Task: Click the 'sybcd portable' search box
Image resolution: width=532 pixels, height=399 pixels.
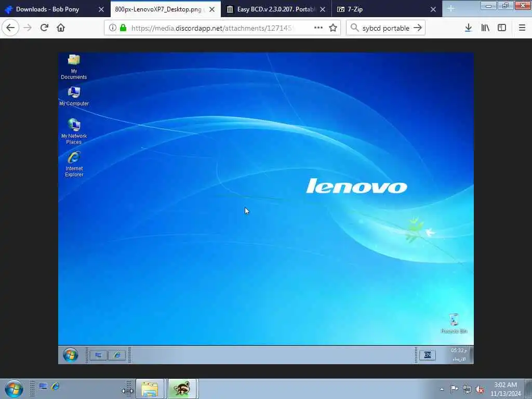Action: click(x=385, y=28)
